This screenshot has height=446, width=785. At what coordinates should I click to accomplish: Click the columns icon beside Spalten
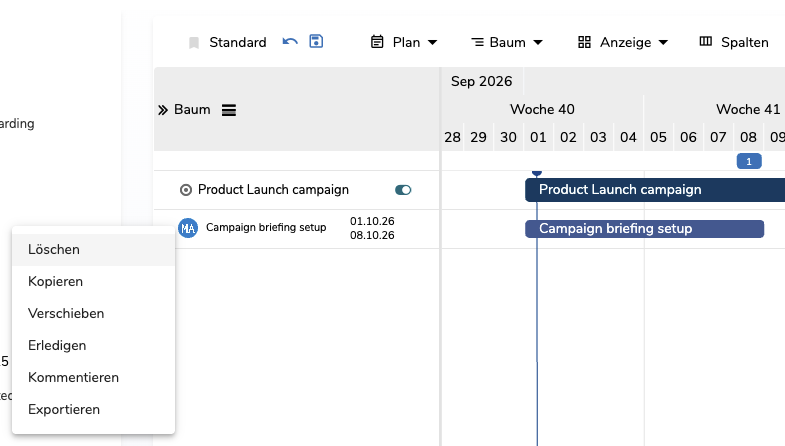(x=705, y=42)
